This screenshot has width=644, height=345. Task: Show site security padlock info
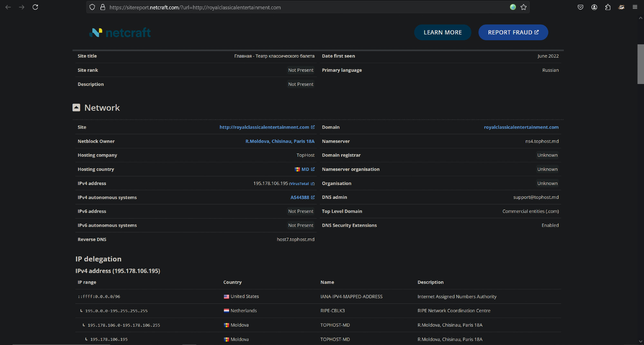point(103,7)
